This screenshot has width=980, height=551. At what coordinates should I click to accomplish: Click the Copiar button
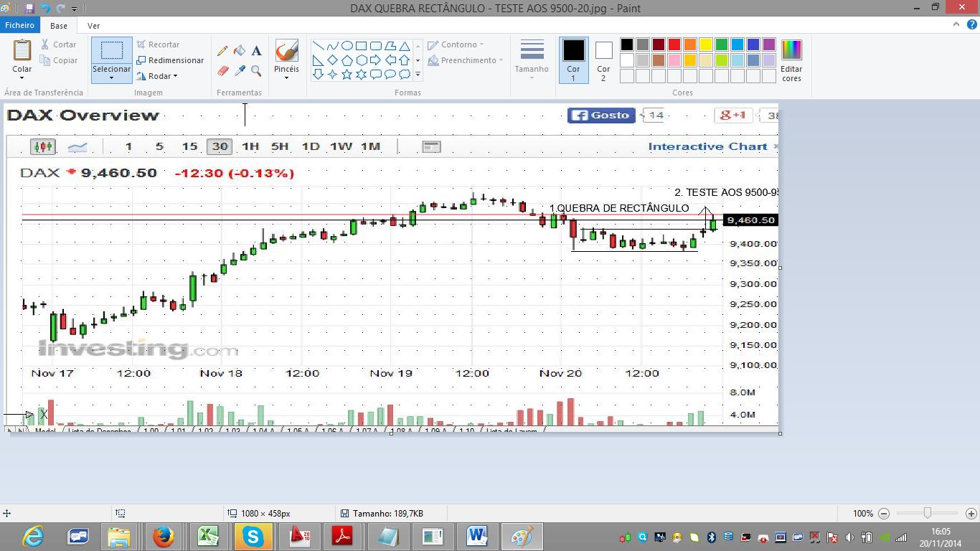(x=59, y=60)
